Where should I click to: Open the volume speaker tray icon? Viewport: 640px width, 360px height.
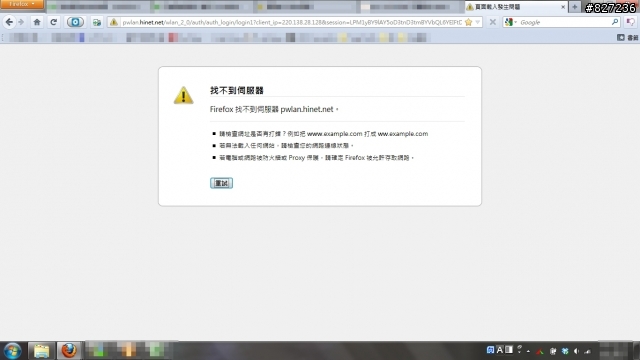click(x=576, y=351)
